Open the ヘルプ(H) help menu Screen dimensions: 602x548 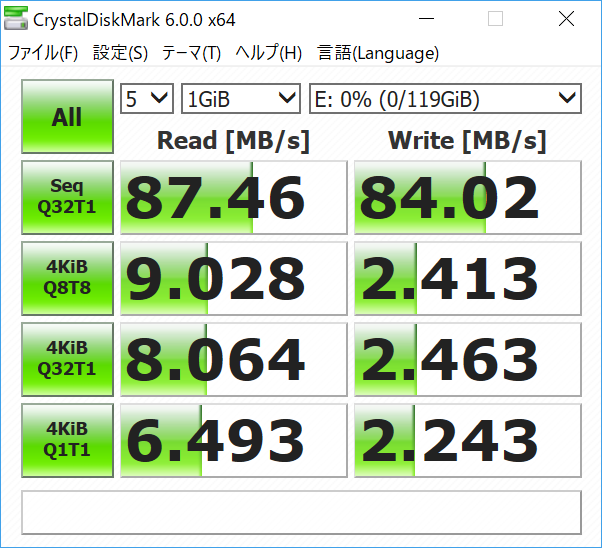269,53
